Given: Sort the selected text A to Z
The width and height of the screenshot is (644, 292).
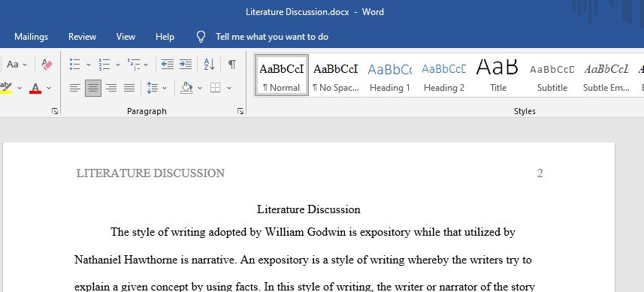Looking at the screenshot, I should pyautogui.click(x=209, y=65).
